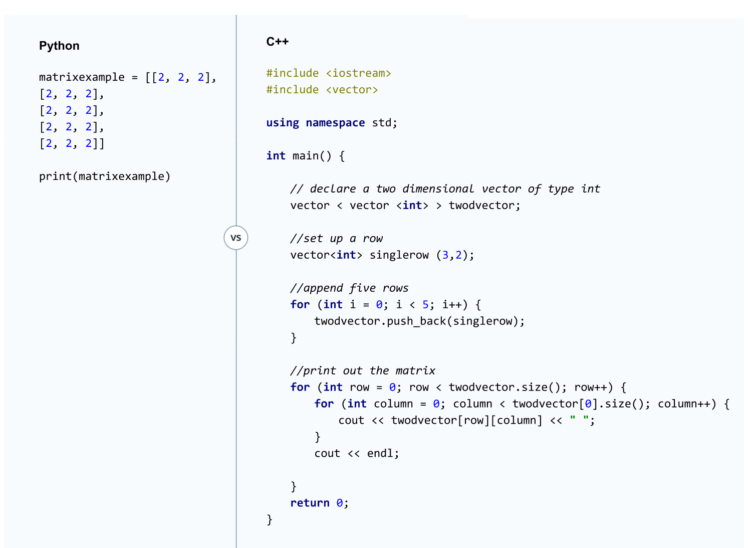
Task: Click the last Python row [2, 2, 2]]
Action: click(72, 144)
